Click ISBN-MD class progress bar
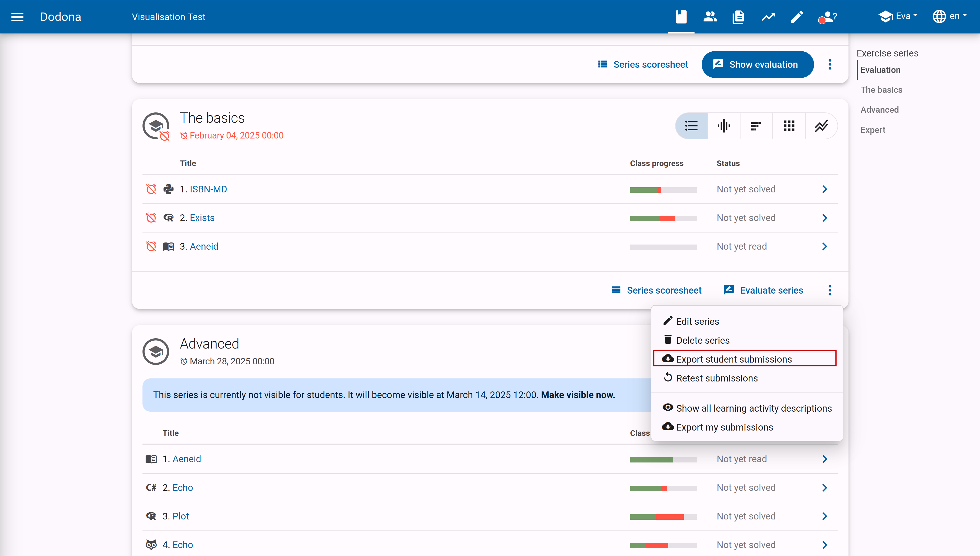The image size is (980, 556). click(x=663, y=190)
